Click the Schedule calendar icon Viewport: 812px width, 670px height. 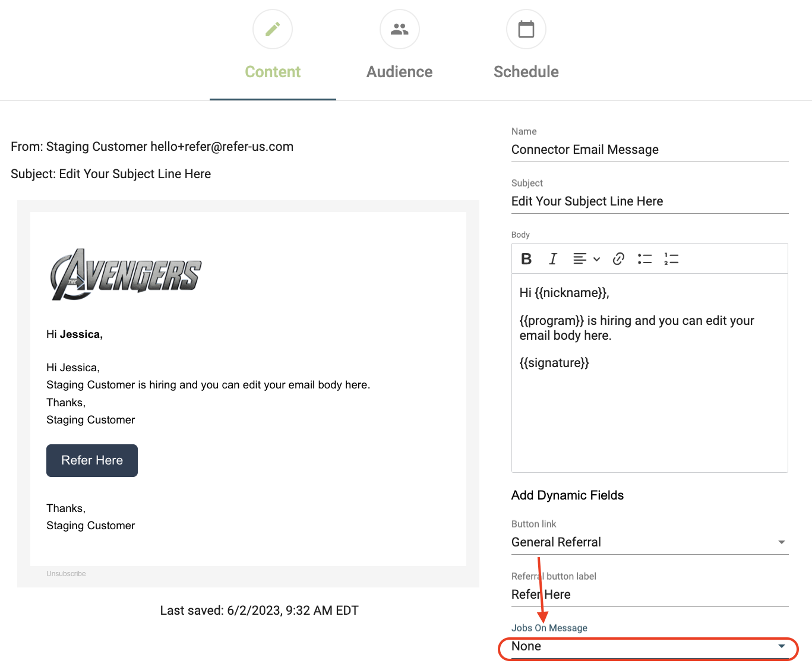pyautogui.click(x=526, y=29)
